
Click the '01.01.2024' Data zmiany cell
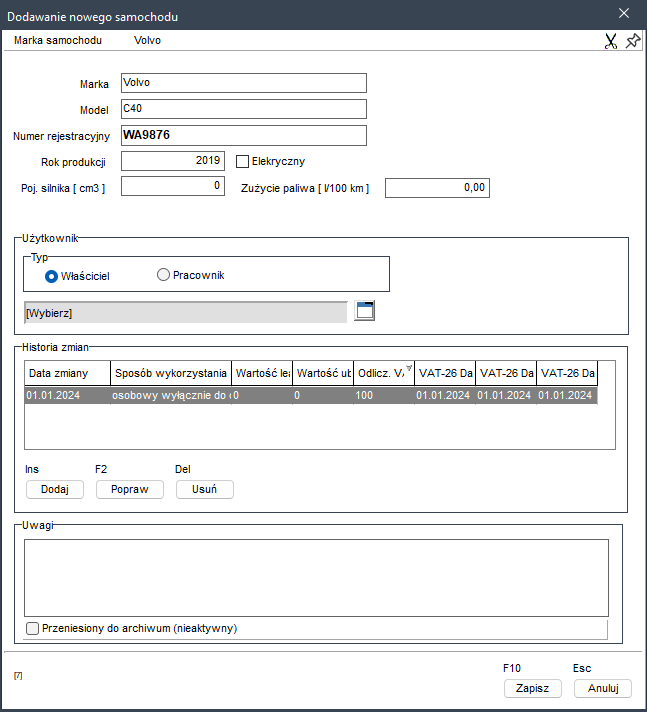point(68,396)
